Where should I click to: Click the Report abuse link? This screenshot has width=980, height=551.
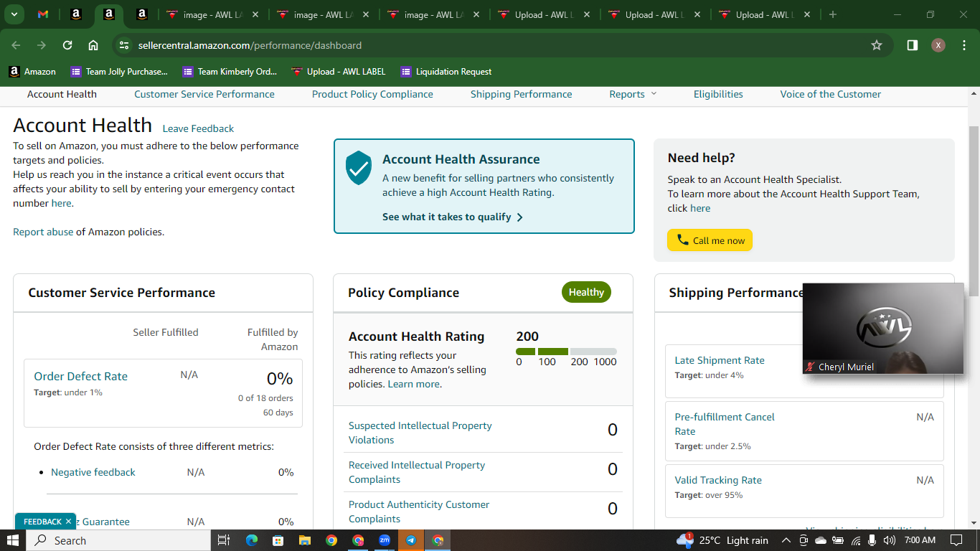[43, 232]
